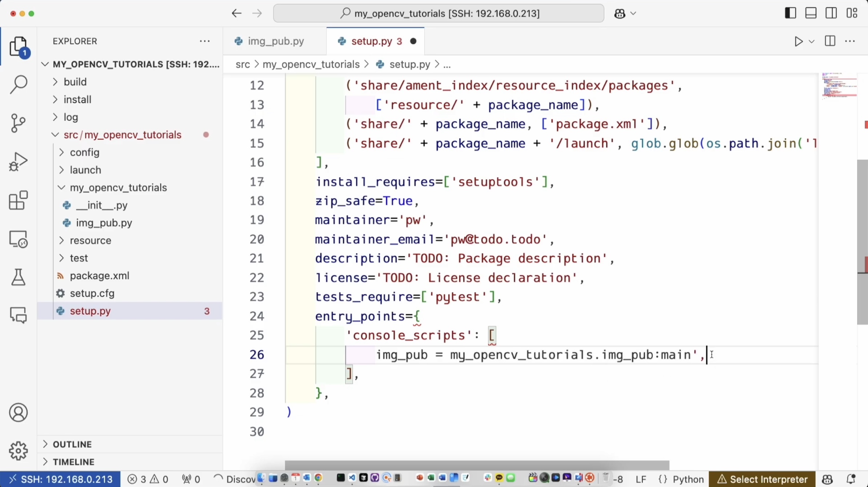Open Run and Debug view

click(18, 162)
